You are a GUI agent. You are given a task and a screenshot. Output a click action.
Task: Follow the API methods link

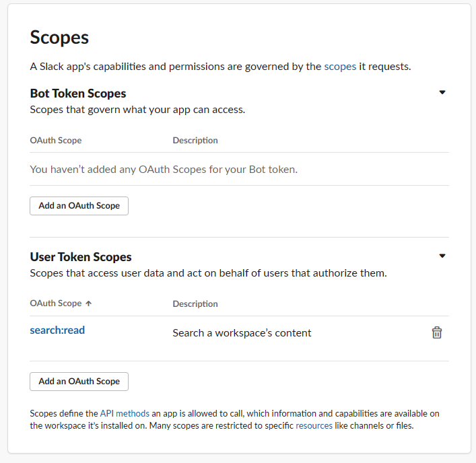point(125,414)
